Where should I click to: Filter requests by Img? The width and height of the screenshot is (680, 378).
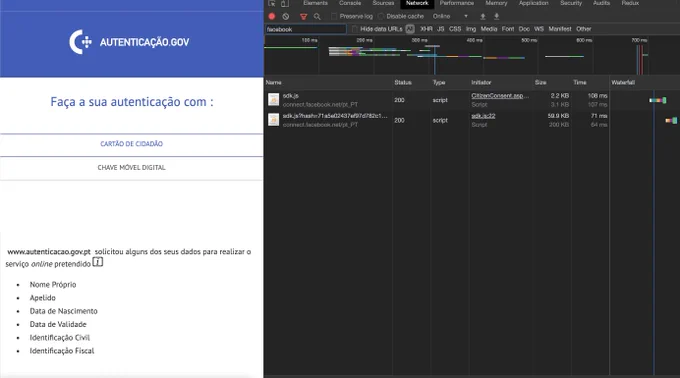pos(471,29)
